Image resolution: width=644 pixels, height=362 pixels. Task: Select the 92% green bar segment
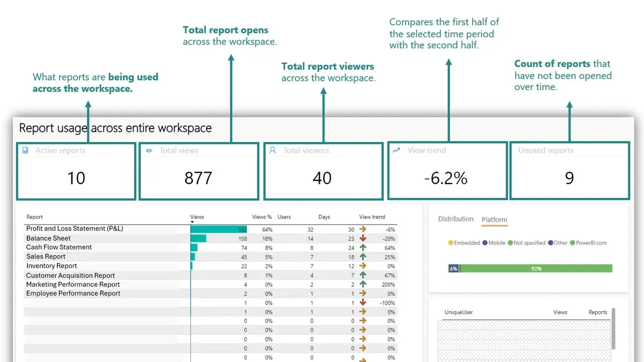(x=536, y=269)
